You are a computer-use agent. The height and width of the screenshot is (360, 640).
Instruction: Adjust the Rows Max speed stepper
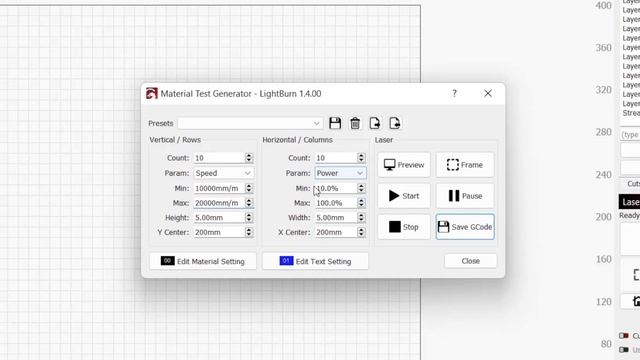tap(249, 203)
